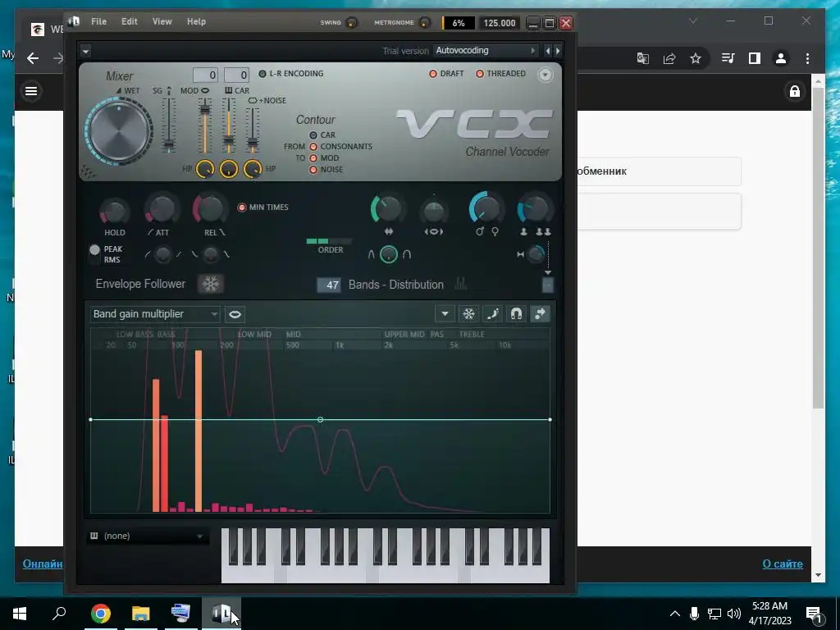Image resolution: width=840 pixels, height=630 pixels.
Task: Click the Swing knob in title bar
Action: point(352,22)
